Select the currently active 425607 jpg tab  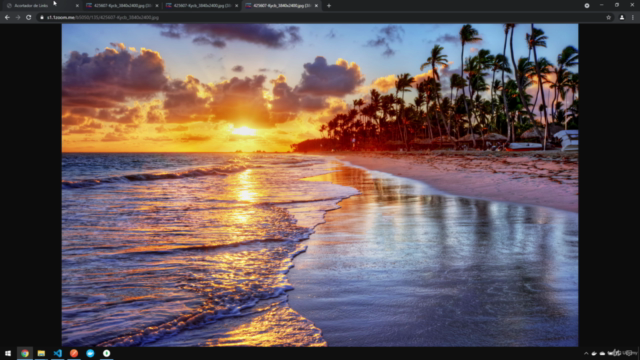click(282, 6)
